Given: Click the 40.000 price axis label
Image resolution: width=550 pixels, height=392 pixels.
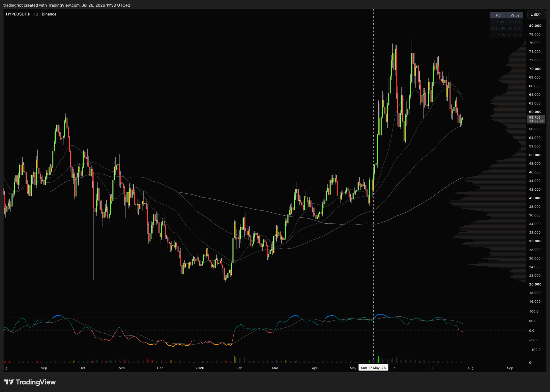Looking at the screenshot, I should click(x=535, y=198).
